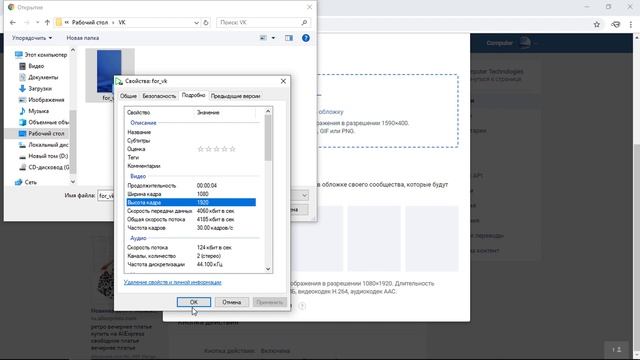Open the file dialog help icon
This screenshot has height=360, width=640.
point(306,38)
